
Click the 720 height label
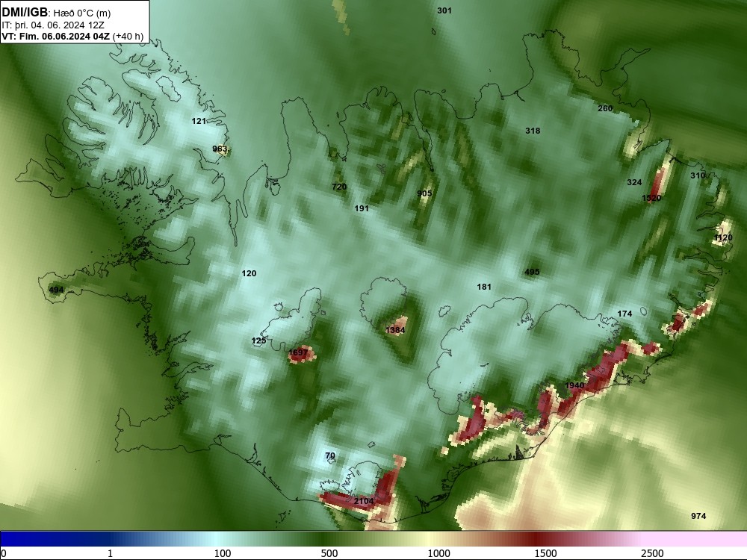pyautogui.click(x=339, y=187)
